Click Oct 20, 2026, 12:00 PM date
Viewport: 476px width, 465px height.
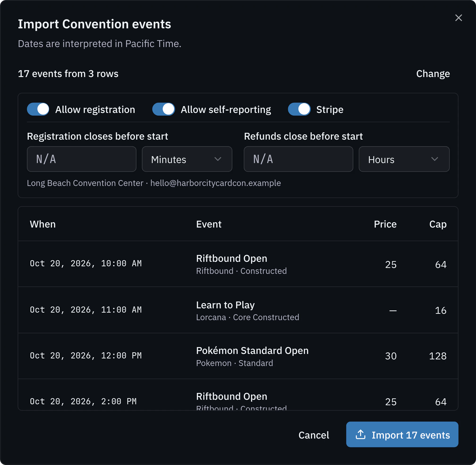tap(86, 356)
